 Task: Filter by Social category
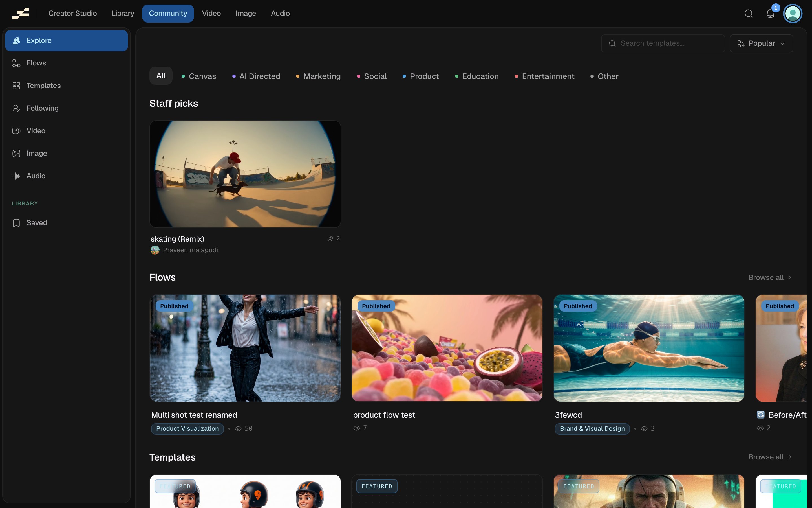371,76
